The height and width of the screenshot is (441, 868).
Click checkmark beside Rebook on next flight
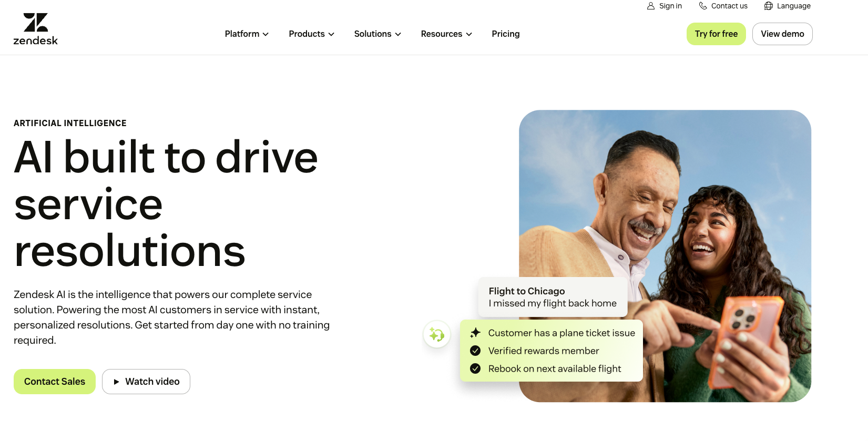point(475,368)
